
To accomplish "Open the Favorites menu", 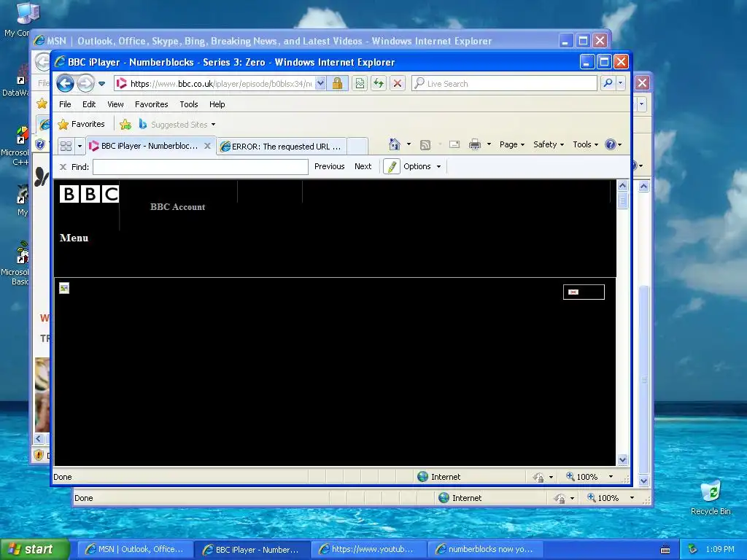I will [x=151, y=104].
